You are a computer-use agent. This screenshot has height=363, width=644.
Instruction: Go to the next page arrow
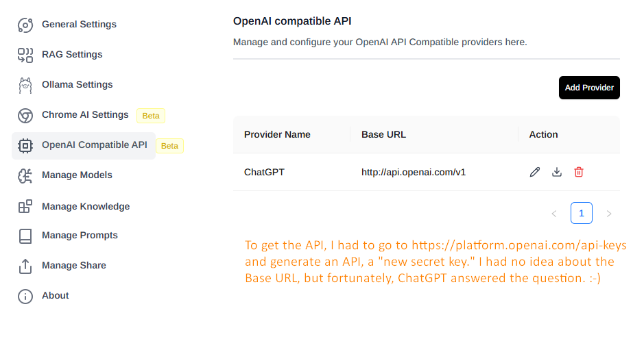609,214
